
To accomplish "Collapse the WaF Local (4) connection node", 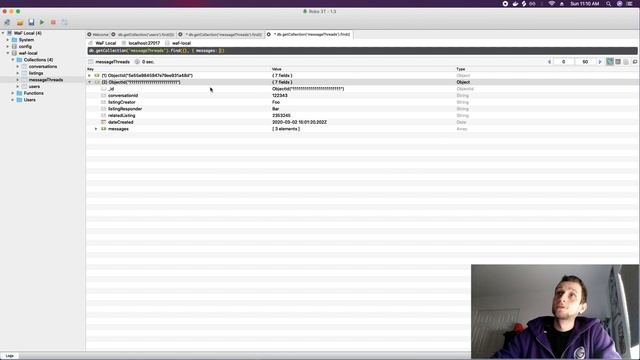I will (3, 33).
